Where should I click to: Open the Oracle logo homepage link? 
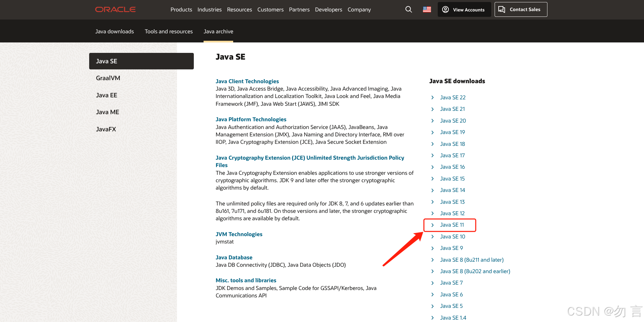[115, 9]
